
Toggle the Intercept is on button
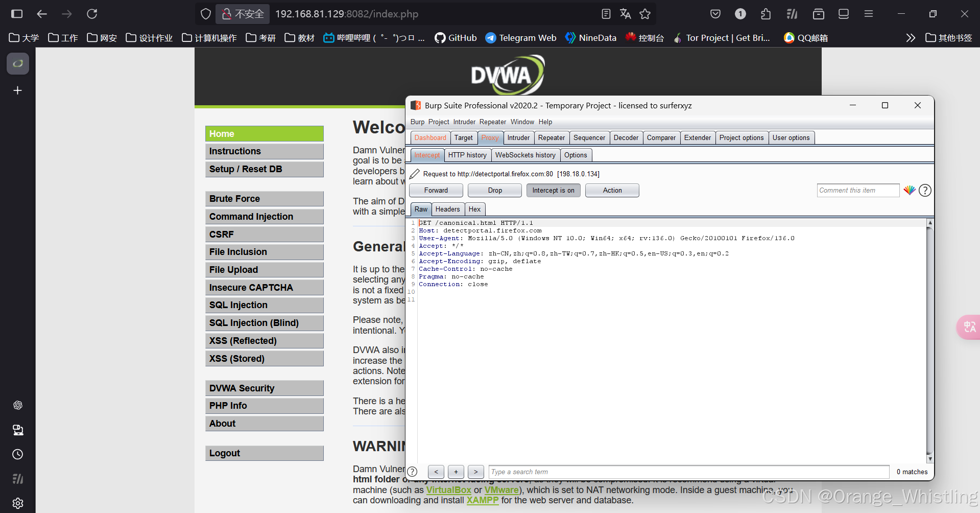pos(554,191)
